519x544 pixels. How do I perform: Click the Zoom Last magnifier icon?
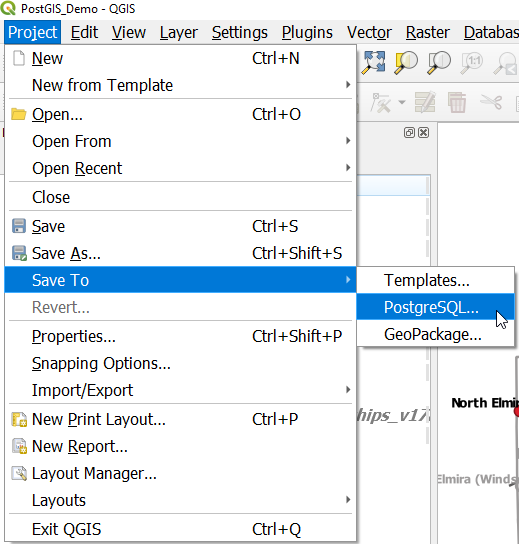coord(505,63)
